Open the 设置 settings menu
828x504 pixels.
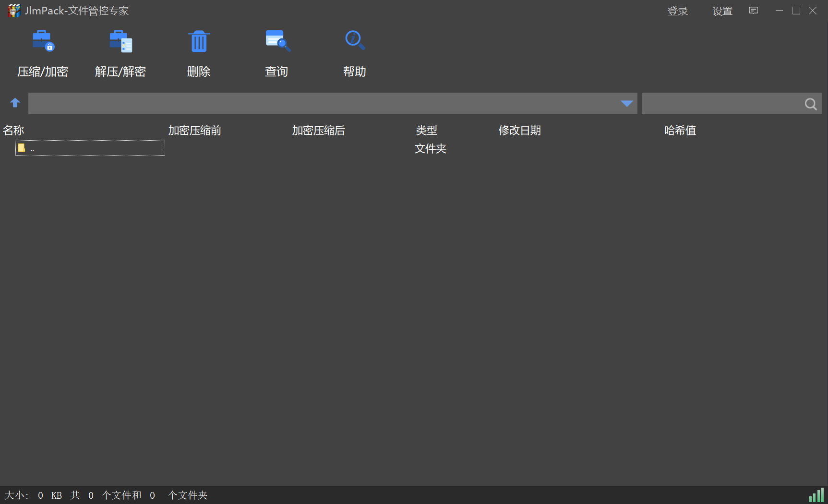[722, 11]
